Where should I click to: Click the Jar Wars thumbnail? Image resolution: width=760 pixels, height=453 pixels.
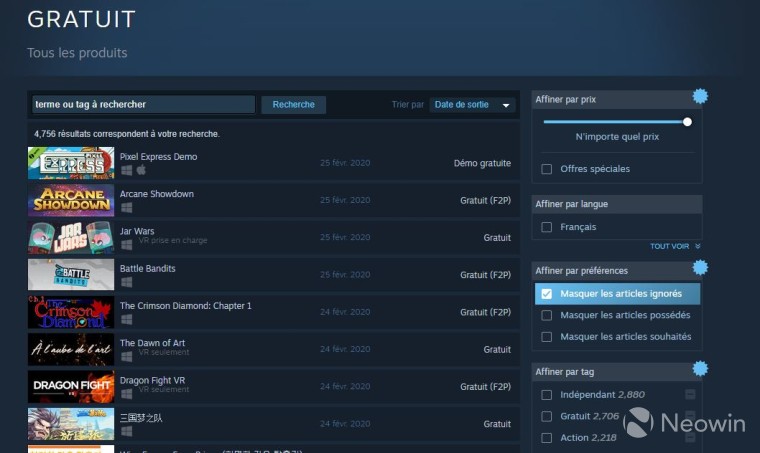pyautogui.click(x=71, y=237)
